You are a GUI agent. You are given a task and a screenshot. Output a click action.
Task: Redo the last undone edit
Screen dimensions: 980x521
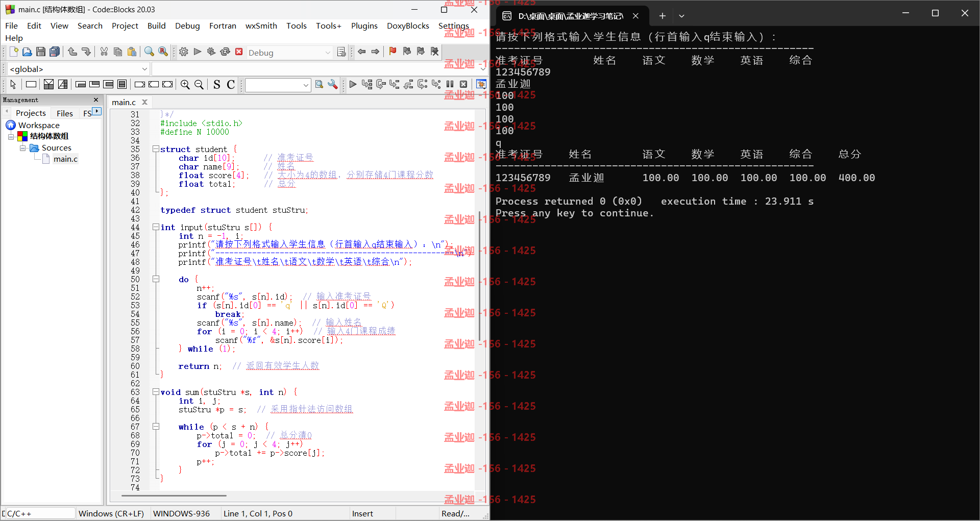(86, 52)
